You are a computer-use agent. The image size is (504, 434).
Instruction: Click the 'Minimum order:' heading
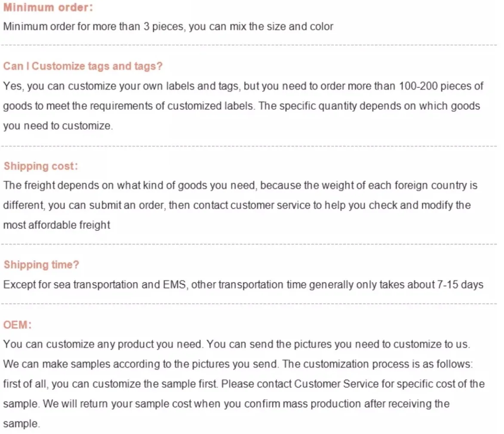pyautogui.click(x=48, y=7)
